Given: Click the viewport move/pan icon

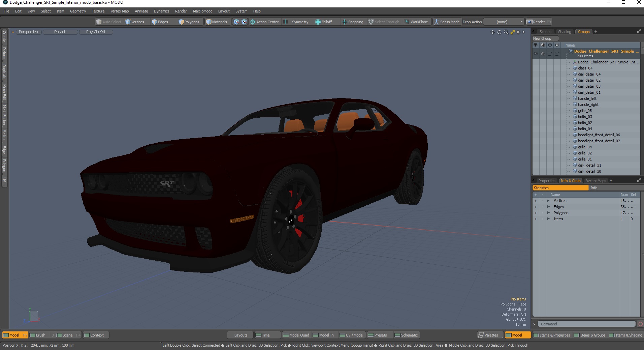Looking at the screenshot, I should (x=492, y=32).
